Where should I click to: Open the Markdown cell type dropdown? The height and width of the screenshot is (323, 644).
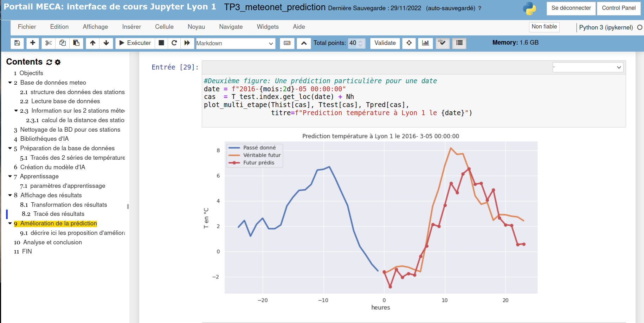(235, 43)
